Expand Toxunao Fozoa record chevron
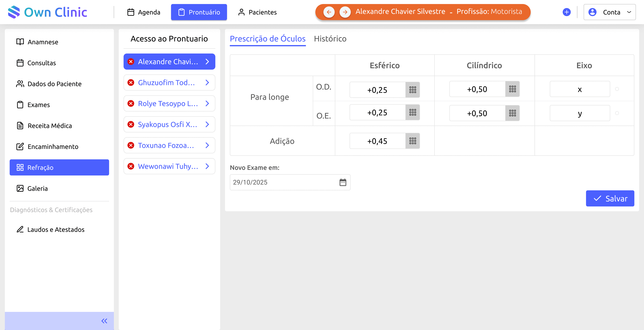This screenshot has height=330, width=644. [207, 145]
